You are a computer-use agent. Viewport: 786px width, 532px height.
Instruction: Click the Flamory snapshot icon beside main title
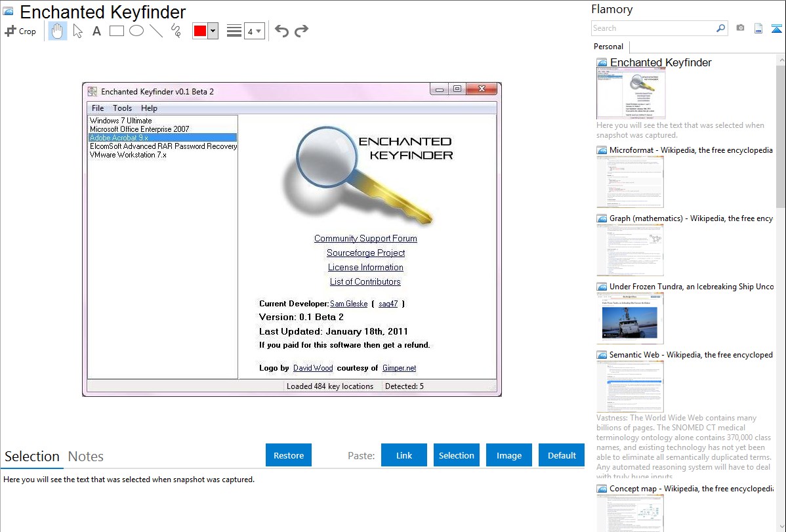(x=8, y=12)
